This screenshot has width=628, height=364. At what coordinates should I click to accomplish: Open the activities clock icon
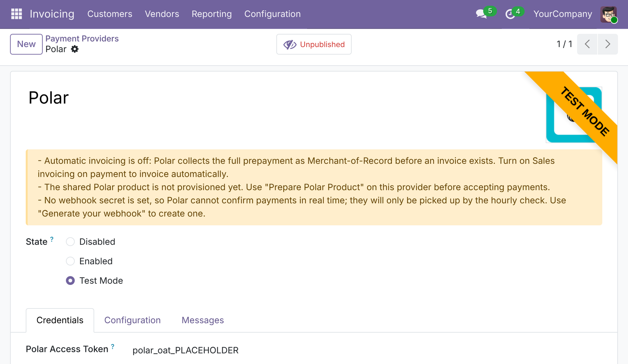(x=510, y=14)
